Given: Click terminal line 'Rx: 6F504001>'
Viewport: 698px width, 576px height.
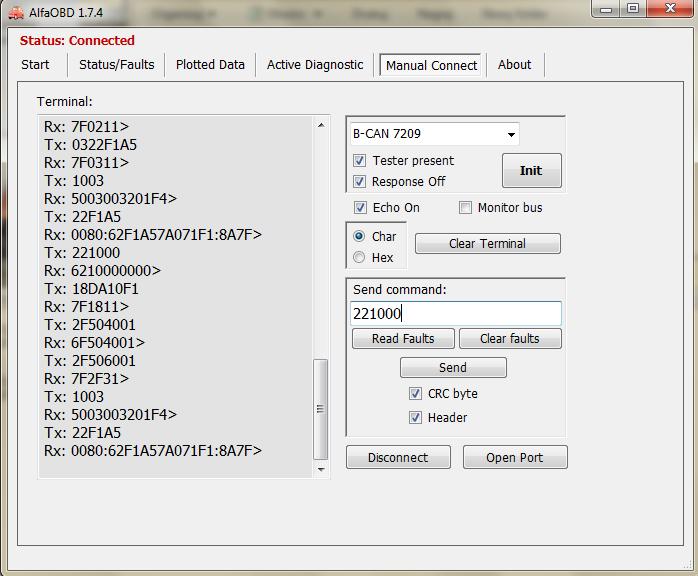Looking at the screenshot, I should click(94, 343).
